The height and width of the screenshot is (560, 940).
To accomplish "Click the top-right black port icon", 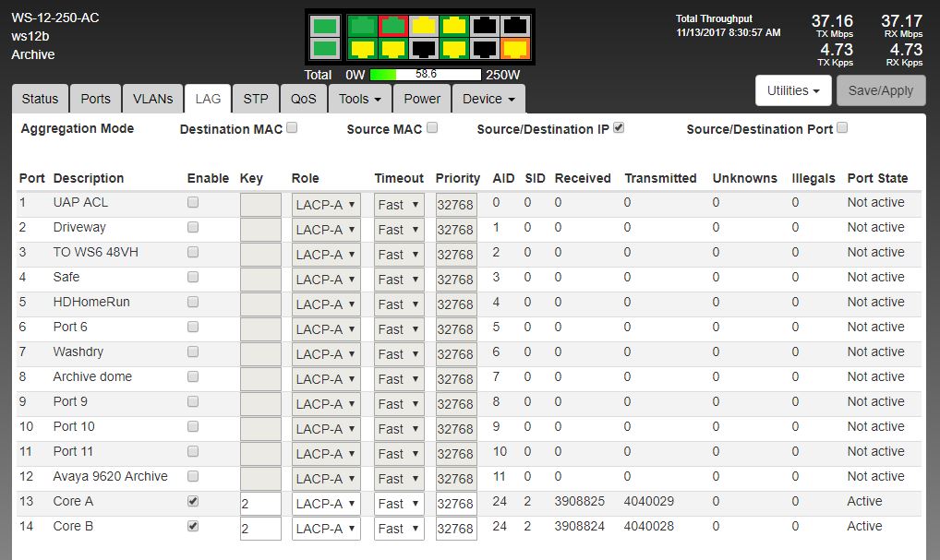I will tap(515, 25).
